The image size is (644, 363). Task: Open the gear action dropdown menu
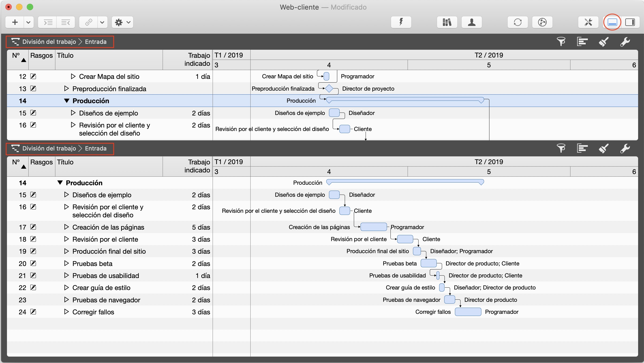(122, 22)
